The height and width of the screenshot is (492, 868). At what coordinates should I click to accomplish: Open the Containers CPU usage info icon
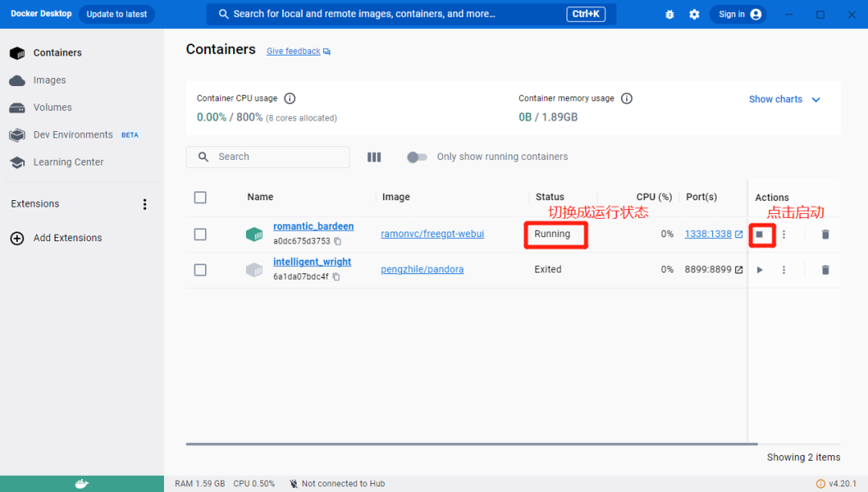[x=289, y=99]
